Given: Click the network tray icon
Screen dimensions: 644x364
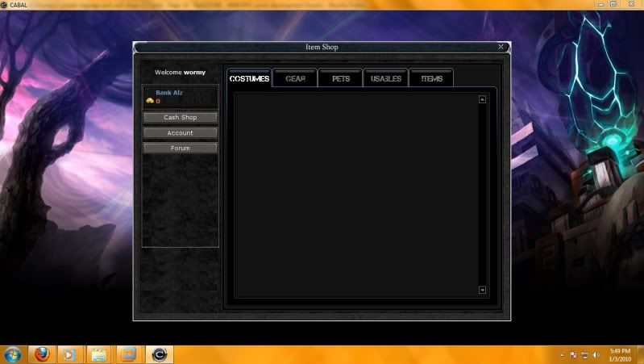Looking at the screenshot, I should 584,355.
